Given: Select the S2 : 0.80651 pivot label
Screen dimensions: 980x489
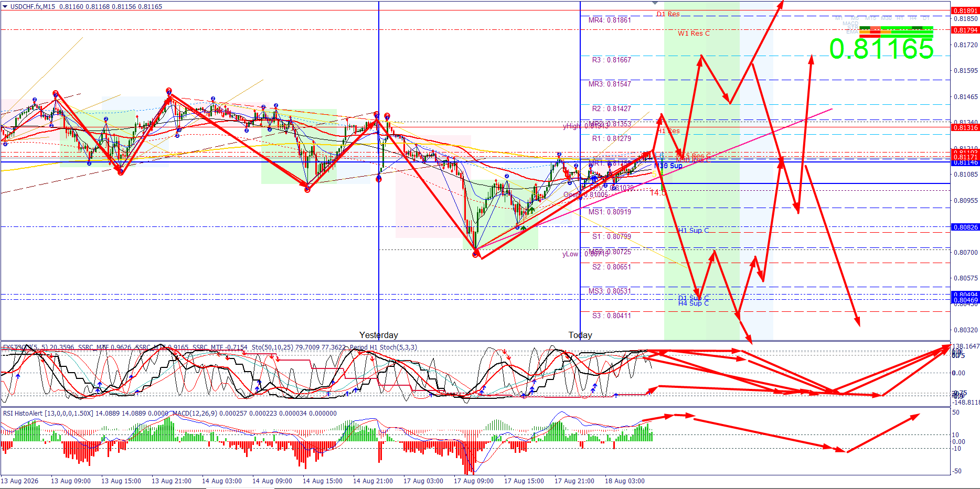Looking at the screenshot, I should tap(612, 267).
